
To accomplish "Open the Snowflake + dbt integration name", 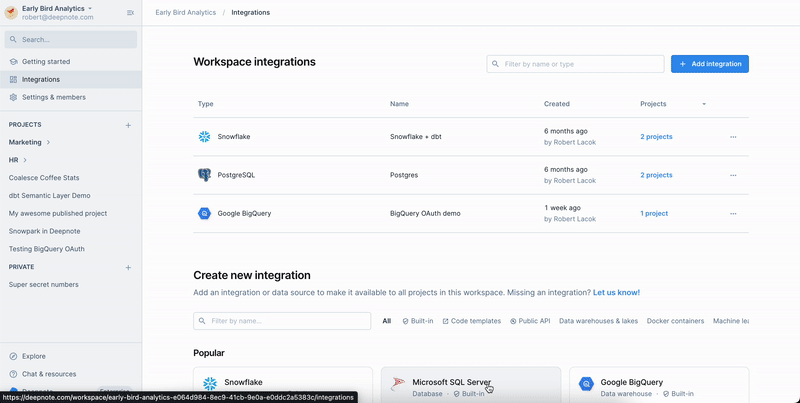I will coord(416,137).
